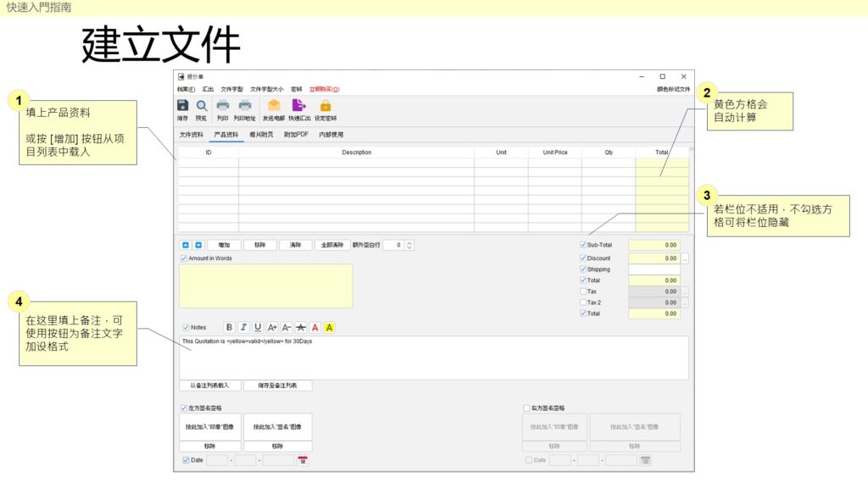Apply strikethrough to notes text

[301, 328]
